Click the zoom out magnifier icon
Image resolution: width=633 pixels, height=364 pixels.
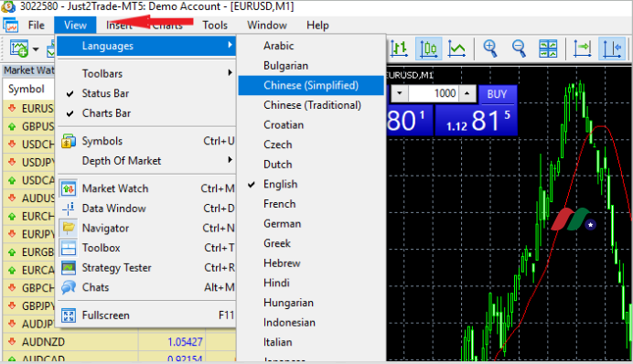[x=519, y=48]
